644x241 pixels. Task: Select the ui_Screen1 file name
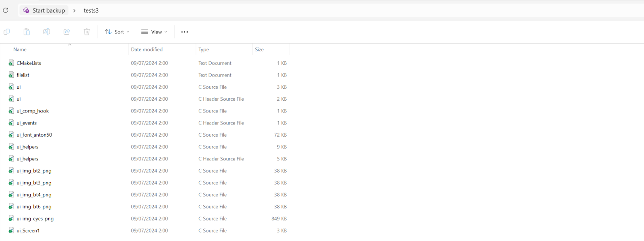tap(28, 231)
